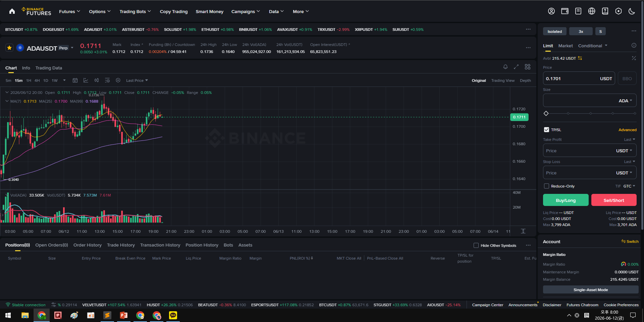Image resolution: width=644 pixels, height=322 pixels.
Task: Click the auto-fit price scale icon
Action: coord(523,231)
